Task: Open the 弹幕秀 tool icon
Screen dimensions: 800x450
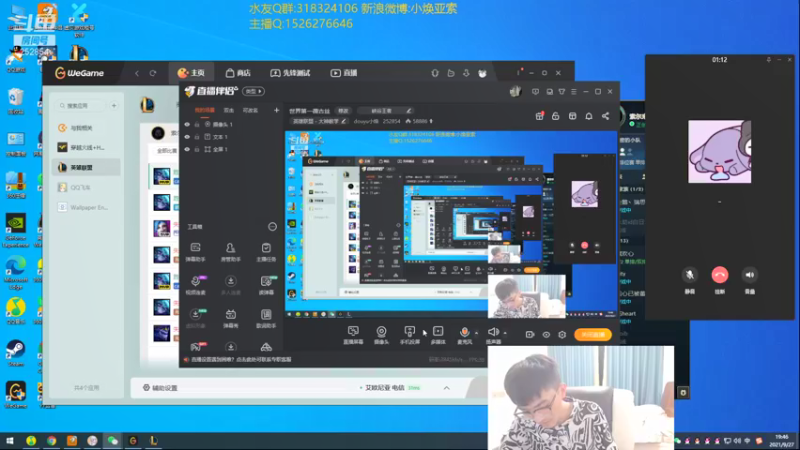Action: [x=231, y=318]
